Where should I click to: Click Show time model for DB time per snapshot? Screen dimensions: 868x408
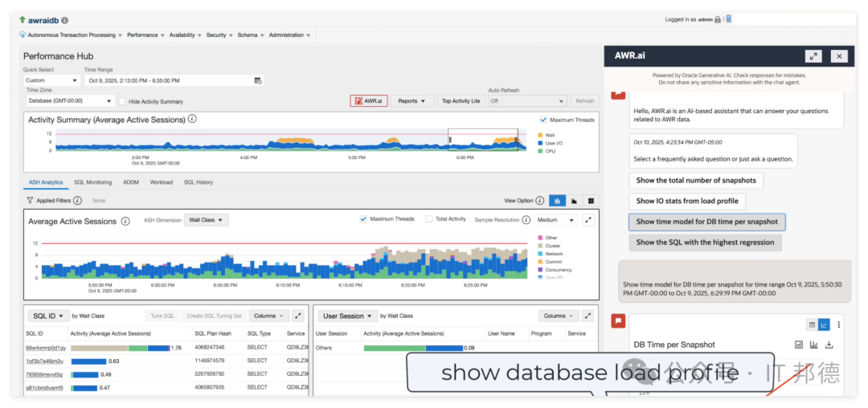click(707, 222)
